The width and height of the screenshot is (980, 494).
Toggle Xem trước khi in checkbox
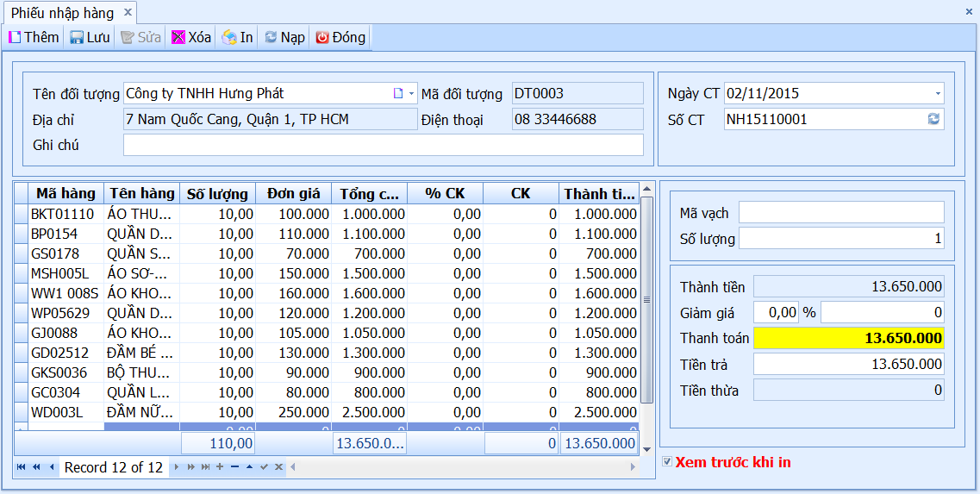[x=667, y=462]
